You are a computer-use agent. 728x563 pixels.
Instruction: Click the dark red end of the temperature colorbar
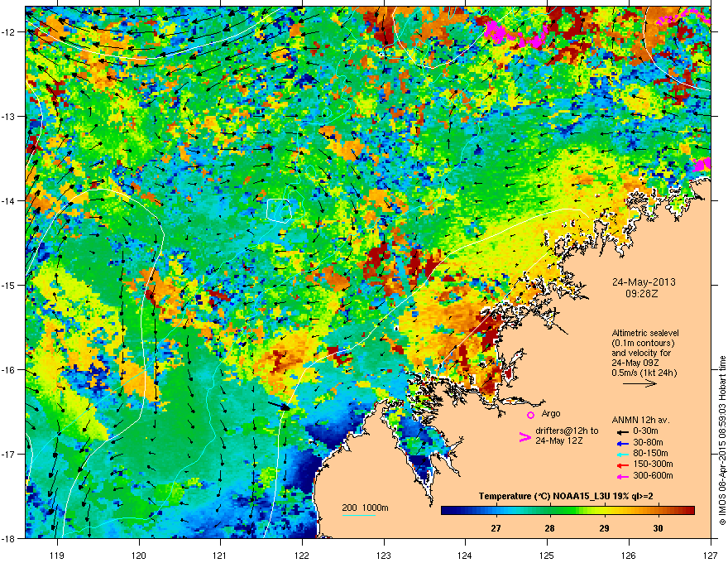(689, 511)
